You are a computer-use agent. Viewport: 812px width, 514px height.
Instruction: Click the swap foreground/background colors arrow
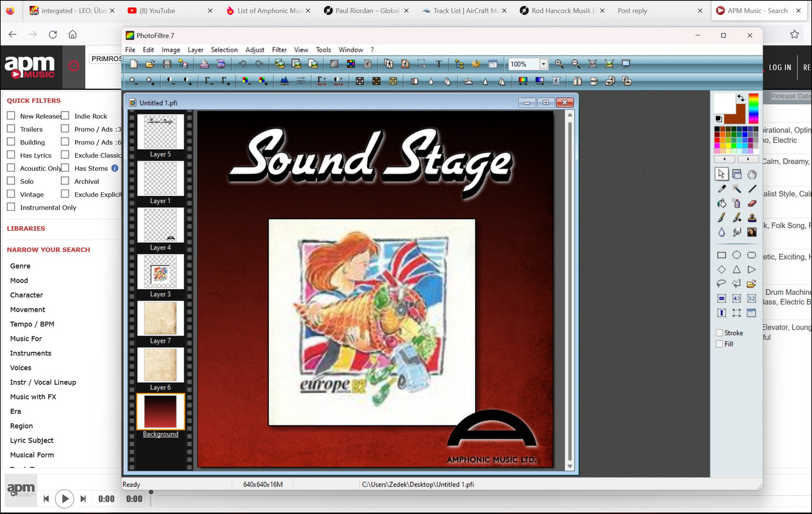(741, 98)
